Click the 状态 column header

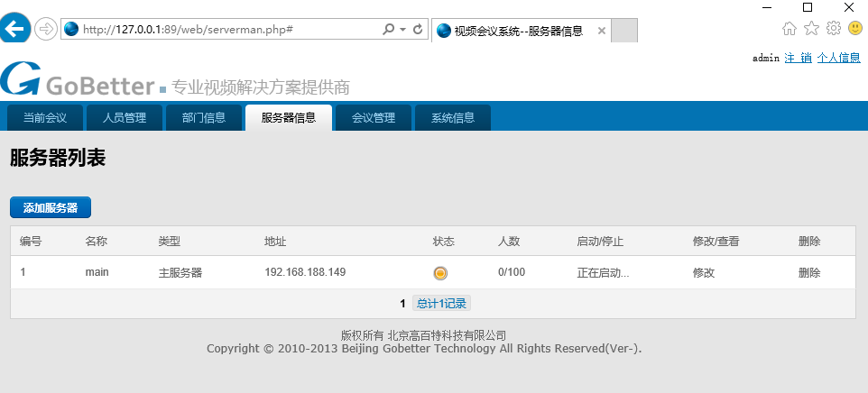tap(444, 242)
